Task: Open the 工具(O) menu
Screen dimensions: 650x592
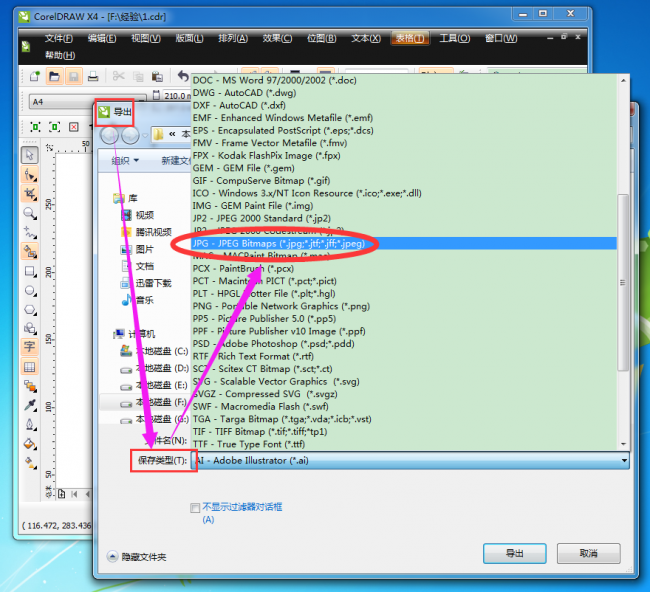Action: [x=455, y=39]
